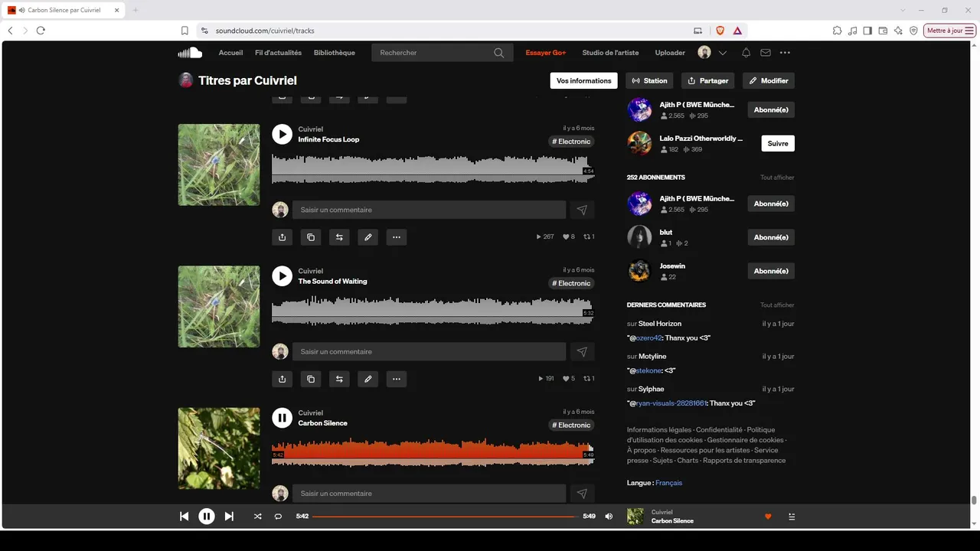Open Essayer Go+ offer
This screenshot has width=980, height=551.
pos(546,53)
